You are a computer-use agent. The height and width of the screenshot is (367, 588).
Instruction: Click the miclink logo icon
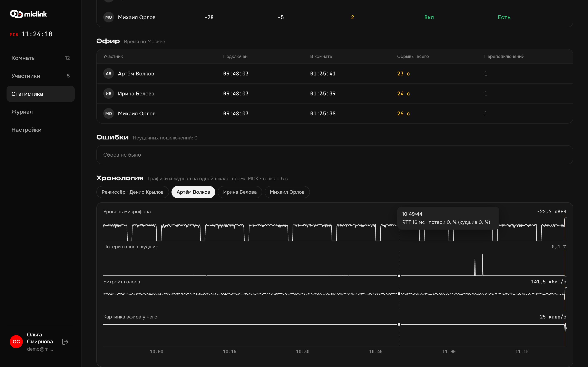pyautogui.click(x=16, y=14)
